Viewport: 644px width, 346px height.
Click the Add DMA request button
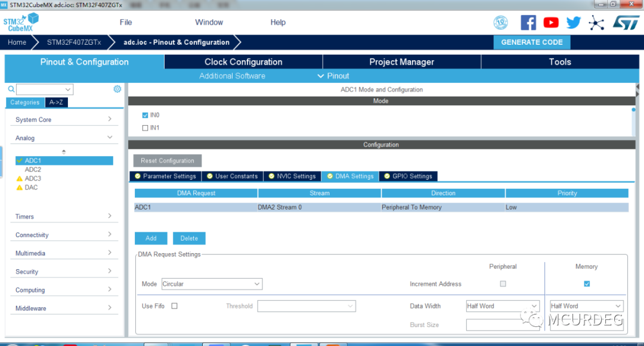(151, 238)
